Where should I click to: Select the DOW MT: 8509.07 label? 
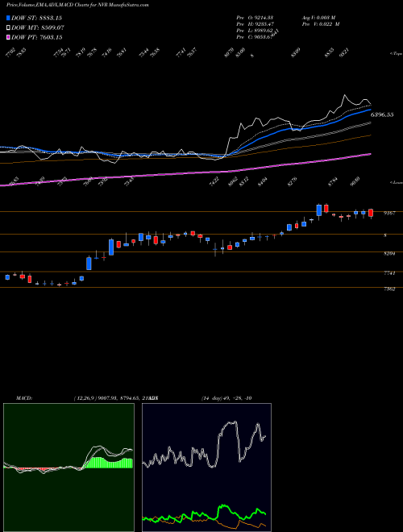click(x=38, y=28)
